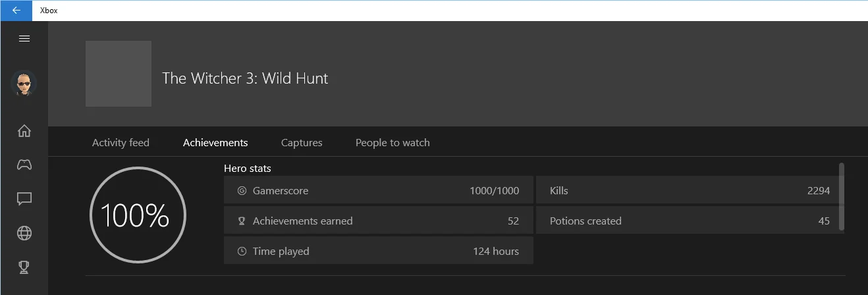868x295 pixels.
Task: Select the Potions created stat row
Action: tap(690, 221)
